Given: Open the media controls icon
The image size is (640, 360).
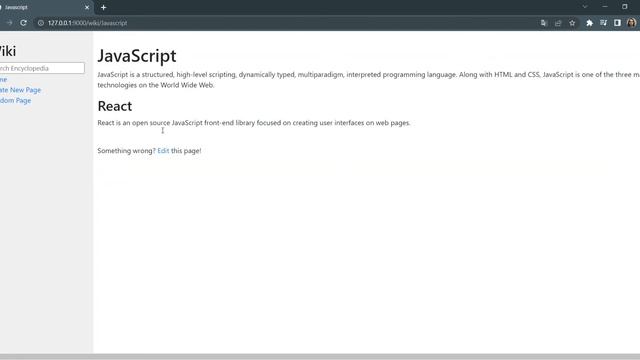Looking at the screenshot, I should (603, 23).
